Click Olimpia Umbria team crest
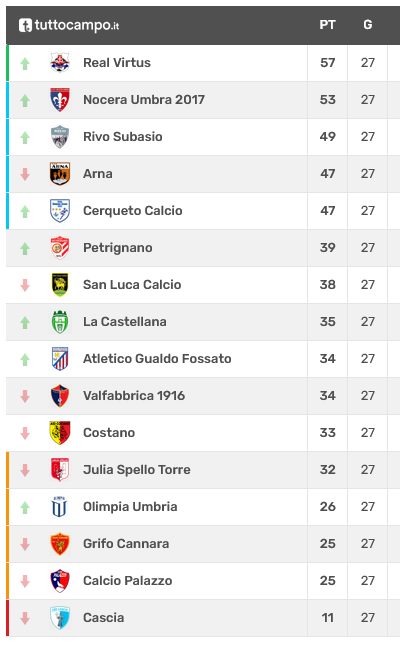 [60, 507]
